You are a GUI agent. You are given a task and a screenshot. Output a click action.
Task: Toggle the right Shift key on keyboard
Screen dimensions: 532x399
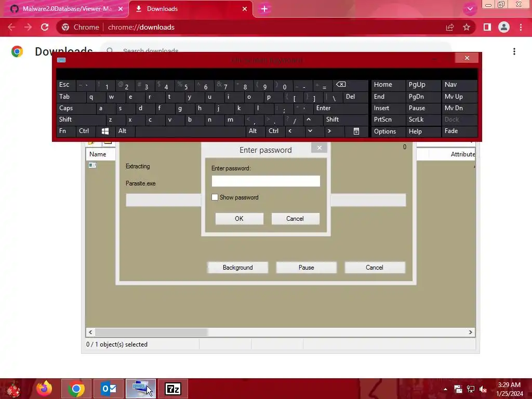pos(345,119)
